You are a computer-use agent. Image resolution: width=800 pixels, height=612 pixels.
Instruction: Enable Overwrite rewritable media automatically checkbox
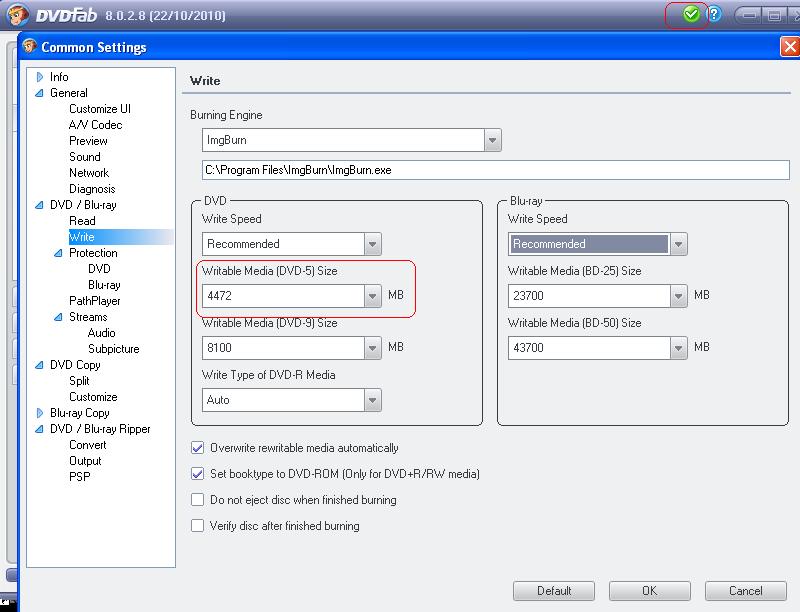point(197,448)
